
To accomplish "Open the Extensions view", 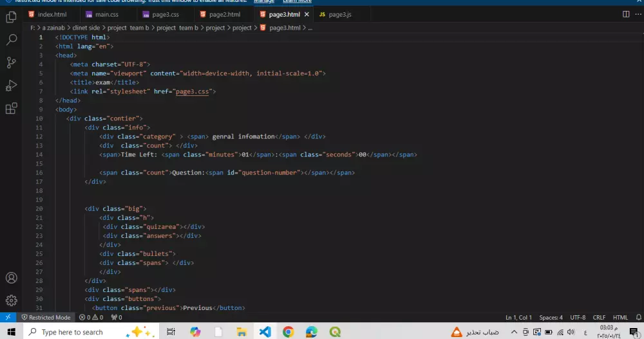I will pos(11,108).
